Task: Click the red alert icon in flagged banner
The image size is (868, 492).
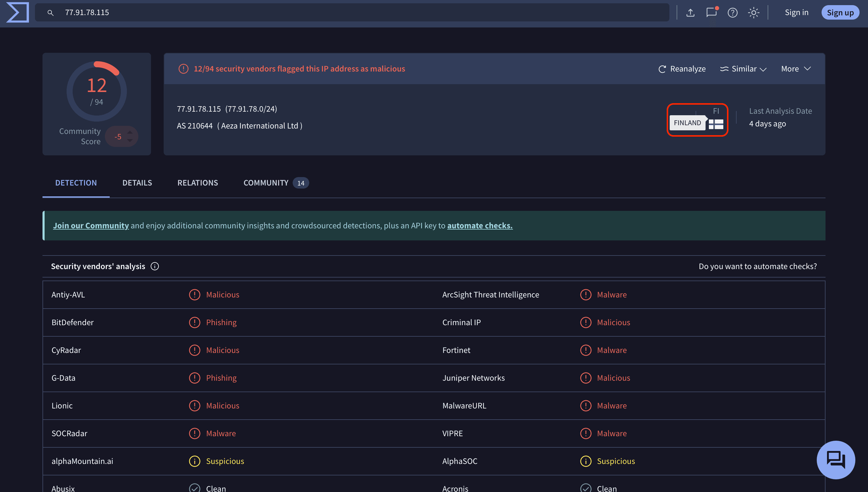Action: [183, 69]
